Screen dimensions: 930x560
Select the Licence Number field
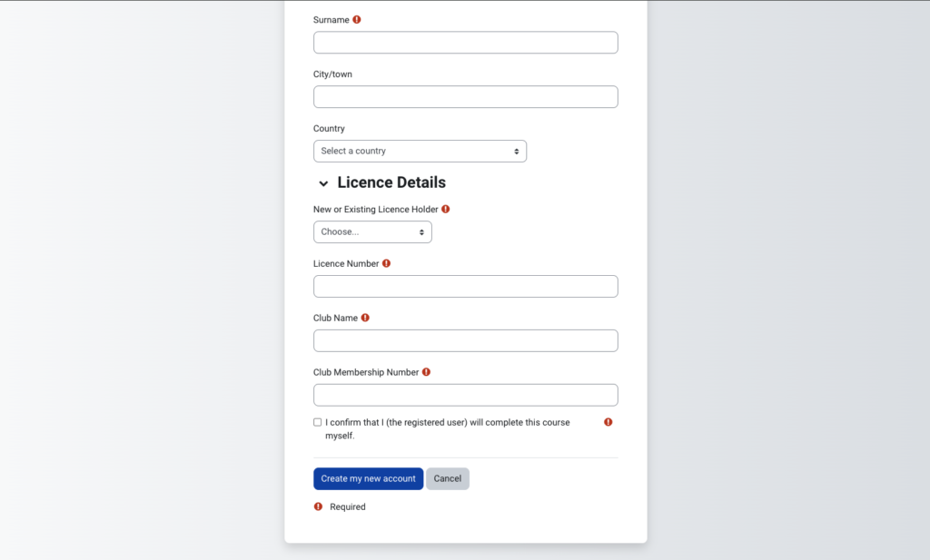point(465,287)
